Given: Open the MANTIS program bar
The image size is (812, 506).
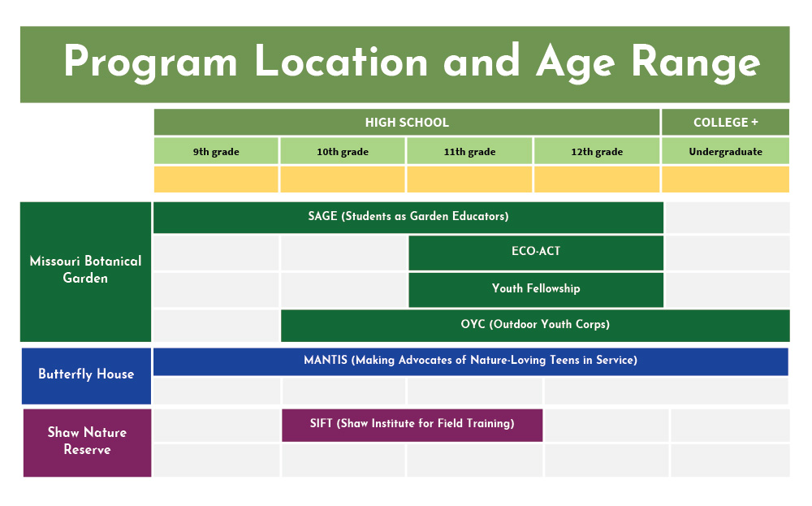Looking at the screenshot, I should (470, 361).
